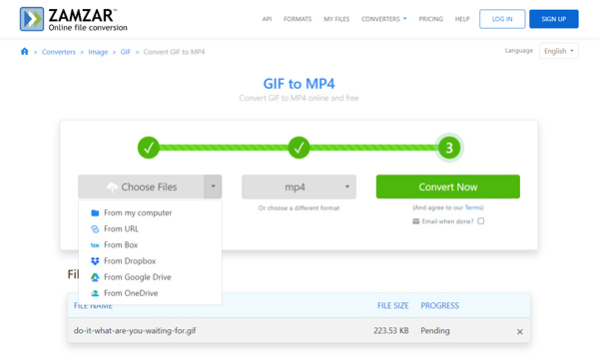The image size is (599, 364).
Task: Open the mp4 format dropdown
Action: pyautogui.click(x=299, y=186)
